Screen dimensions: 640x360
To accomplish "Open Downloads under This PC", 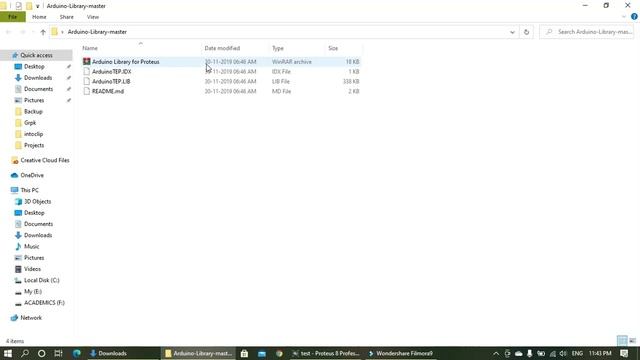I will (x=38, y=235).
